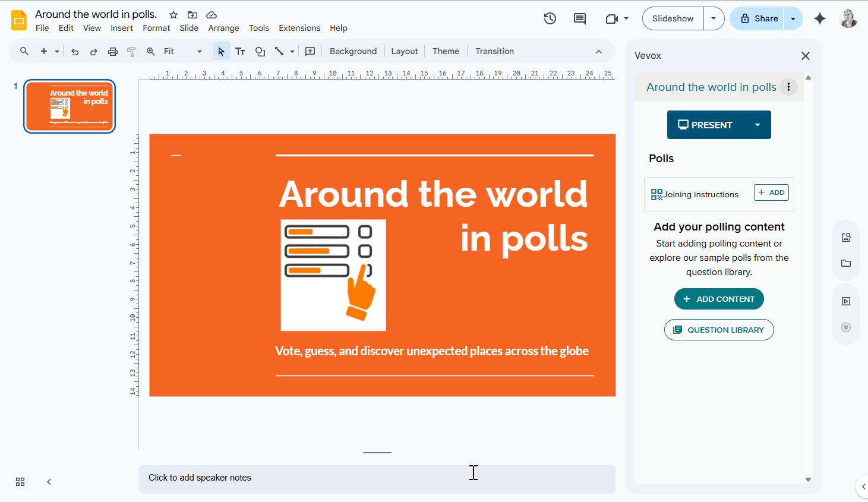Switch to grid view of slides
Viewport: 868px width, 502px height.
20,482
